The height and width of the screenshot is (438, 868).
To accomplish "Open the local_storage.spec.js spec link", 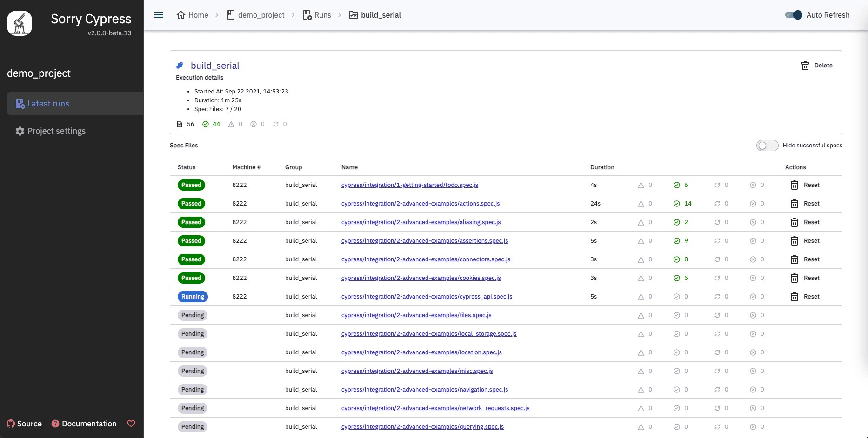I will pyautogui.click(x=429, y=334).
